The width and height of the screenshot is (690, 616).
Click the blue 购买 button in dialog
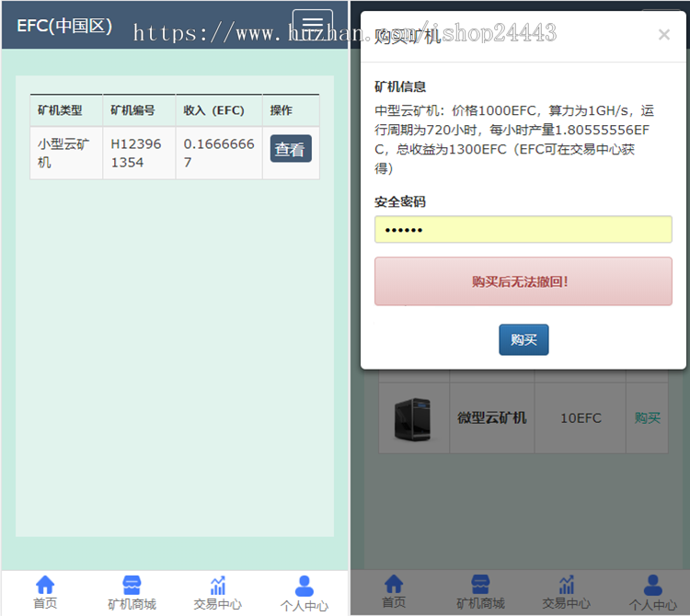pos(523,340)
